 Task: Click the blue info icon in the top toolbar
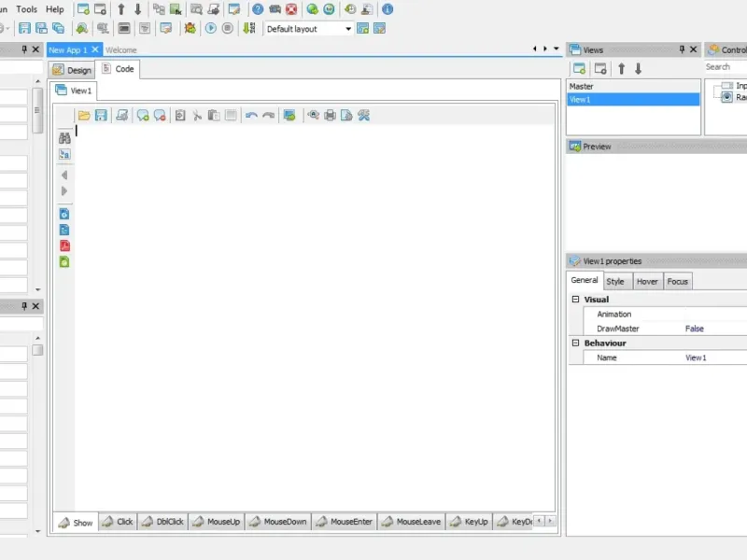pos(388,9)
